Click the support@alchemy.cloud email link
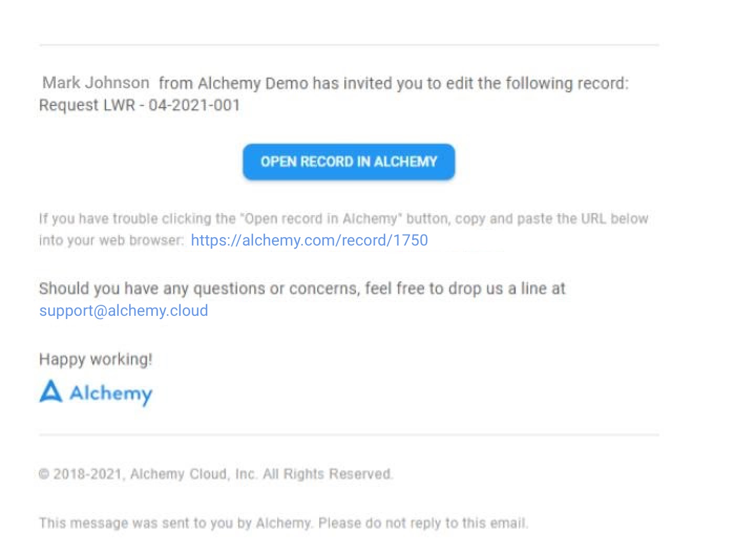Image resolution: width=756 pixels, height=554 pixels. coord(124,311)
